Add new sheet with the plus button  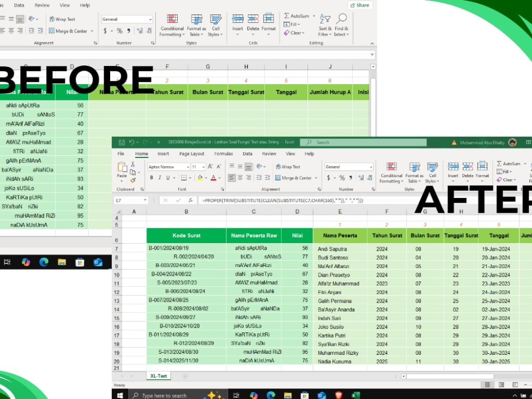(185, 376)
